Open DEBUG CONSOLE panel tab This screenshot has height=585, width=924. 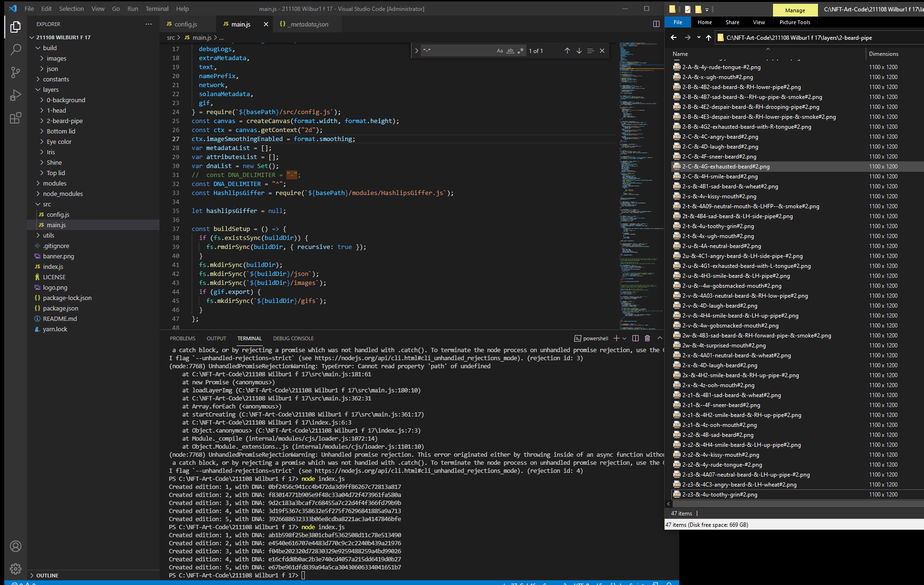click(293, 338)
